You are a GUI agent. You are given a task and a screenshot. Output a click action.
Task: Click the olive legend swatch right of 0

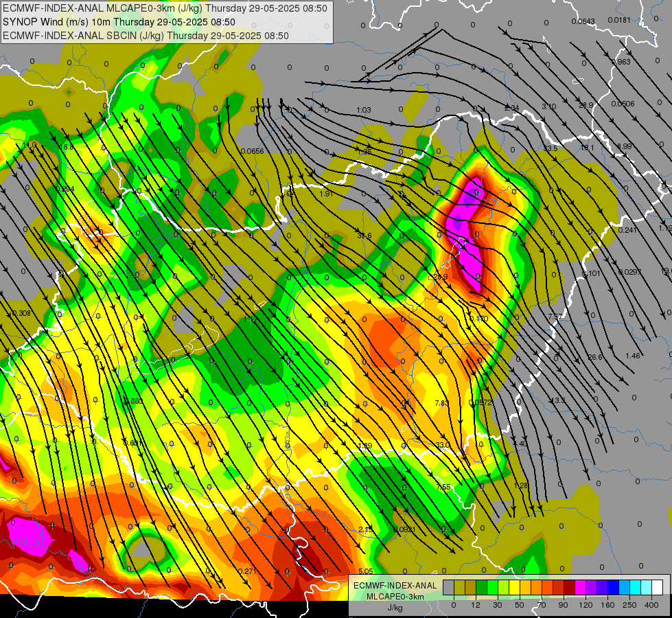460,588
